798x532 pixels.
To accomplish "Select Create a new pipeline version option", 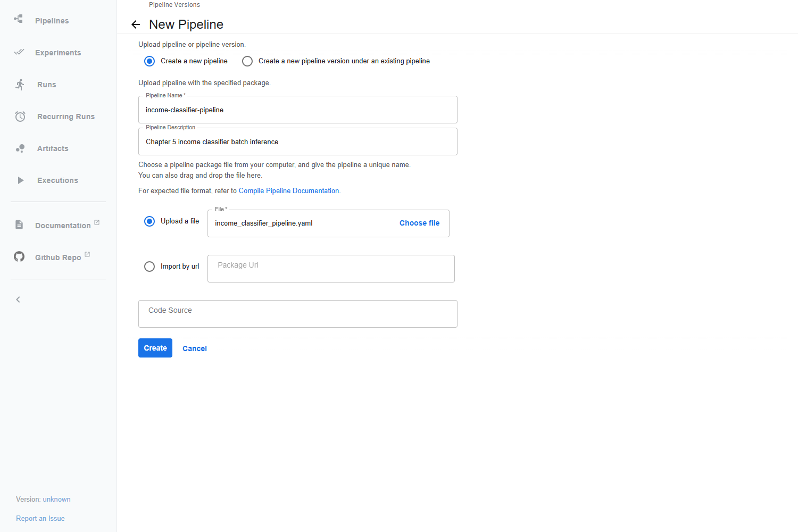I will tap(247, 61).
